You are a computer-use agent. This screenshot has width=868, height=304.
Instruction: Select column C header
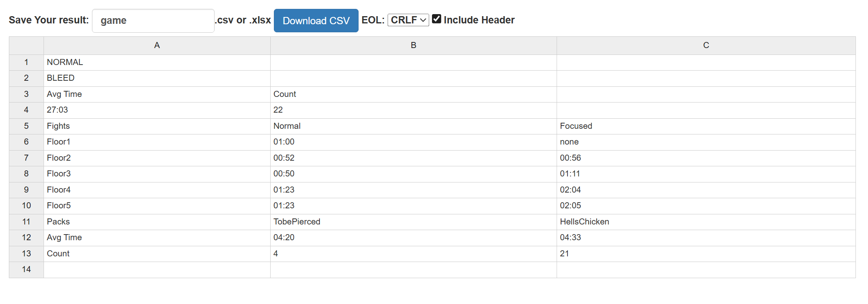(706, 46)
